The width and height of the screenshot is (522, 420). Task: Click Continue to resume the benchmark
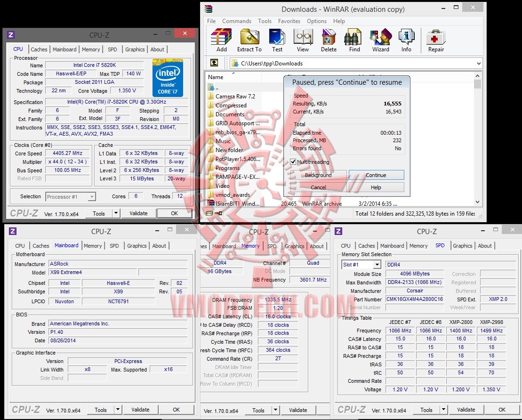(x=376, y=175)
